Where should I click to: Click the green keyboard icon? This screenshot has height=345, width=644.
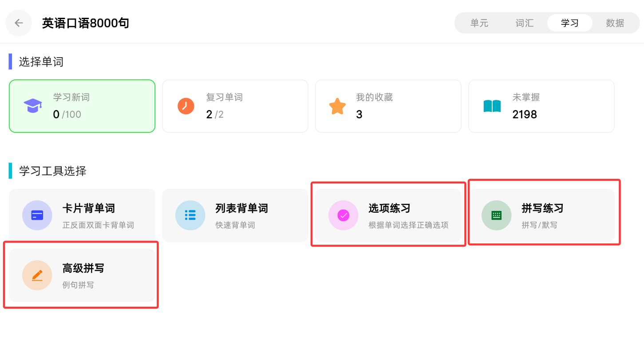tap(496, 215)
